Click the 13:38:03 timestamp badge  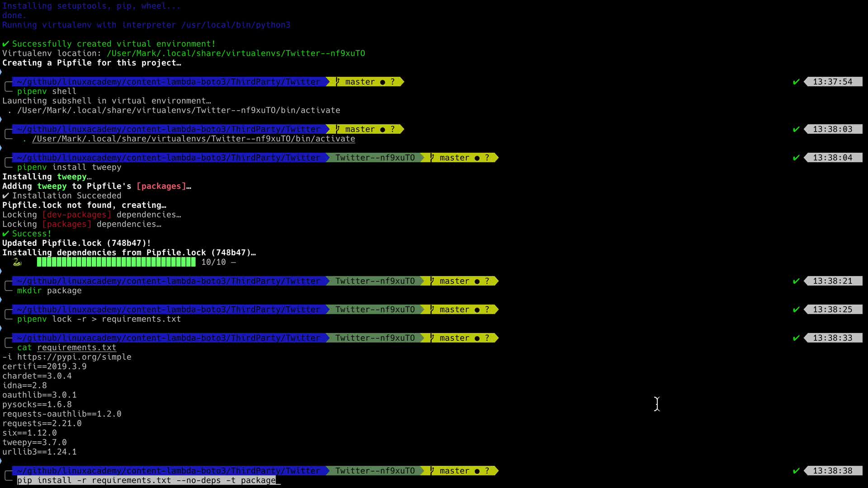click(x=832, y=129)
